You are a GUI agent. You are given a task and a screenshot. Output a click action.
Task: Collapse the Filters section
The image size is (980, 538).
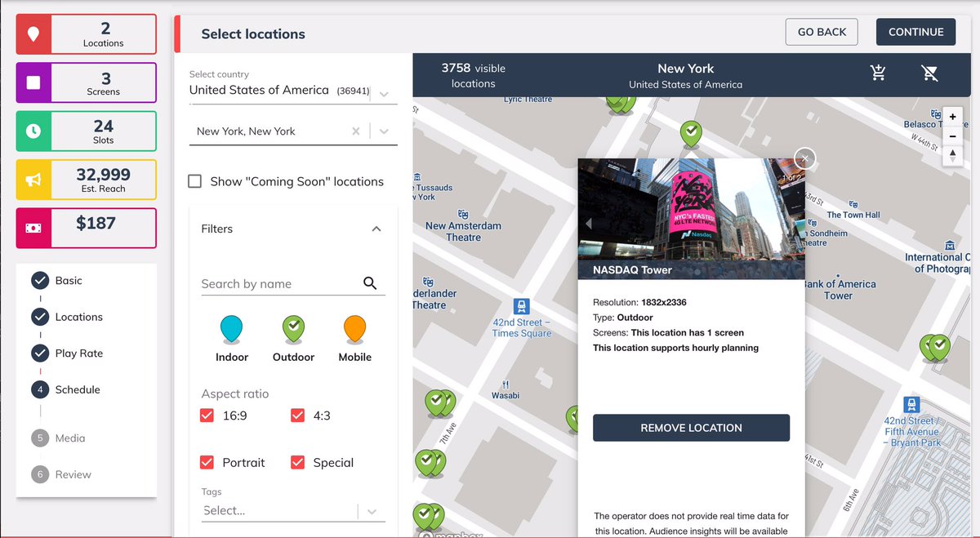coord(376,229)
